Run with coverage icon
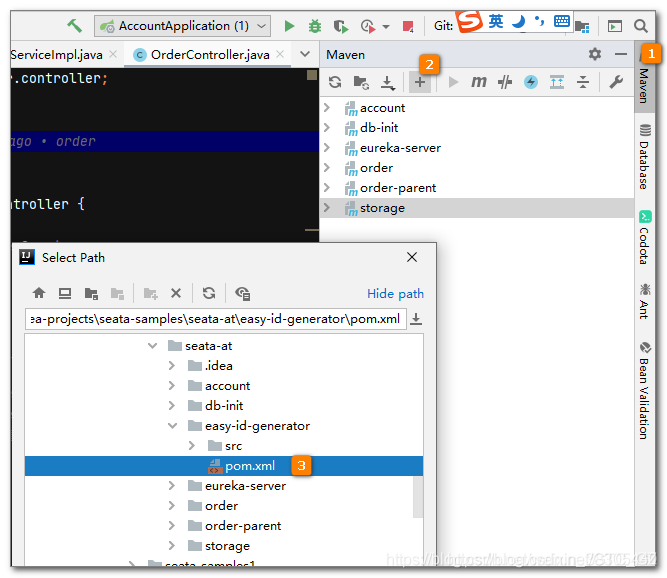The image size is (667, 578). click(x=340, y=26)
